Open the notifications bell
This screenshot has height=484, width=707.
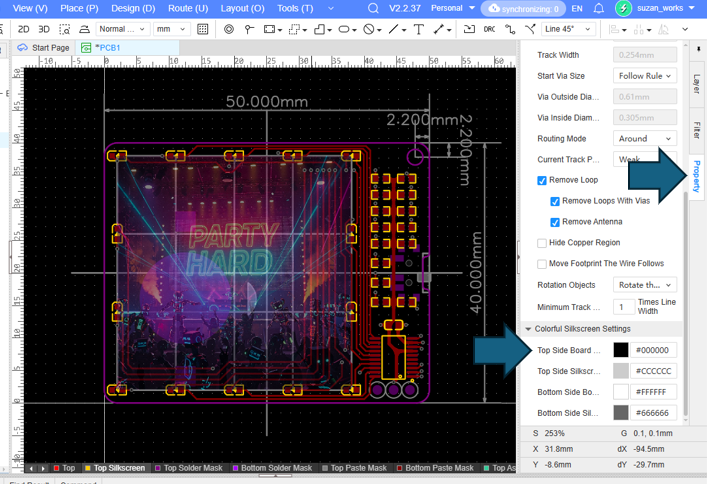point(598,8)
